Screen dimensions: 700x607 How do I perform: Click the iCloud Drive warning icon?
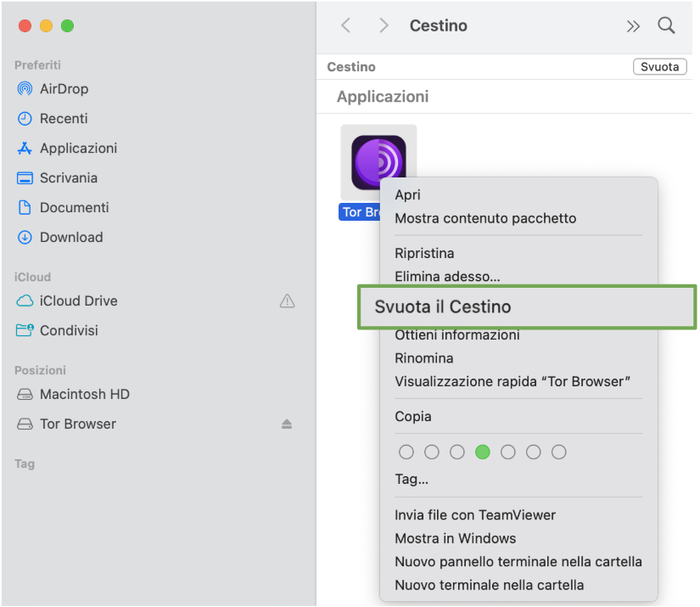287,301
